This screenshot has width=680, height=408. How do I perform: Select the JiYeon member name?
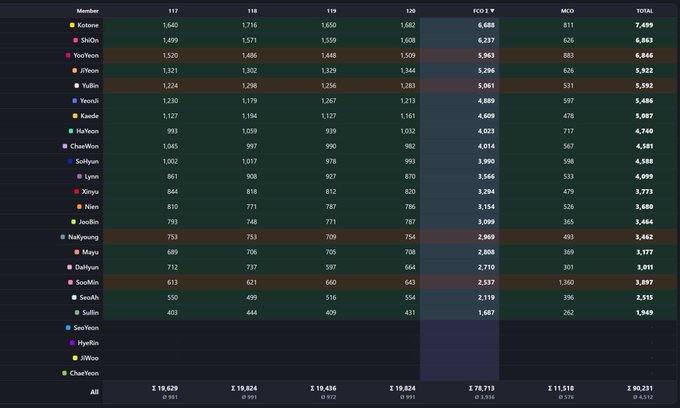tap(89, 71)
